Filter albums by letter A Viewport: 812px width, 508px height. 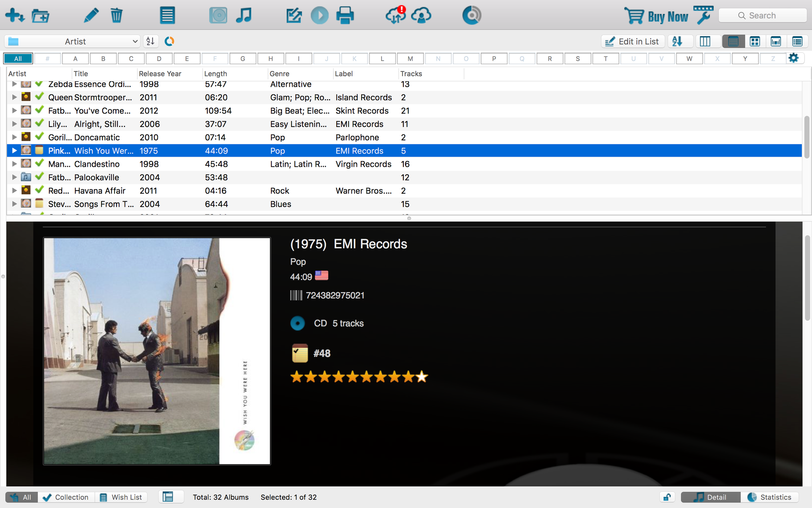[75, 59]
